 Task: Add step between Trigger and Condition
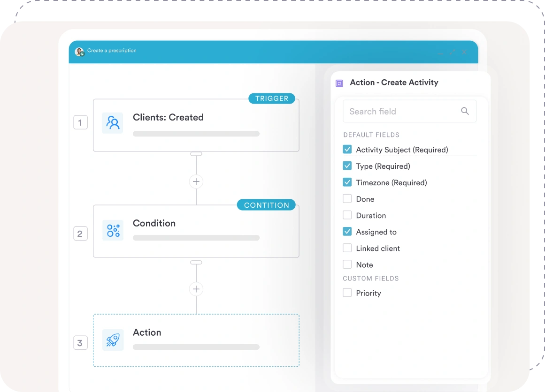pos(196,181)
